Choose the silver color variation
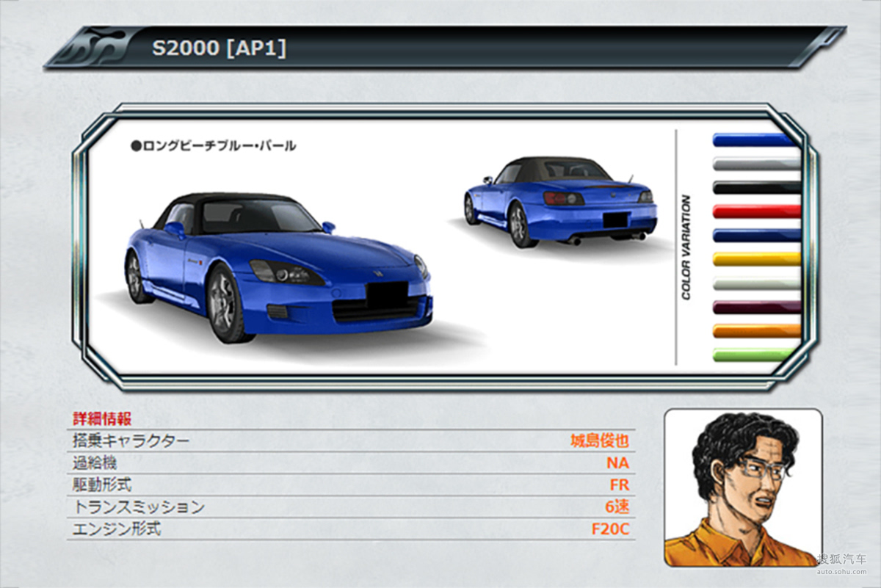The height and width of the screenshot is (588, 881). point(755,164)
